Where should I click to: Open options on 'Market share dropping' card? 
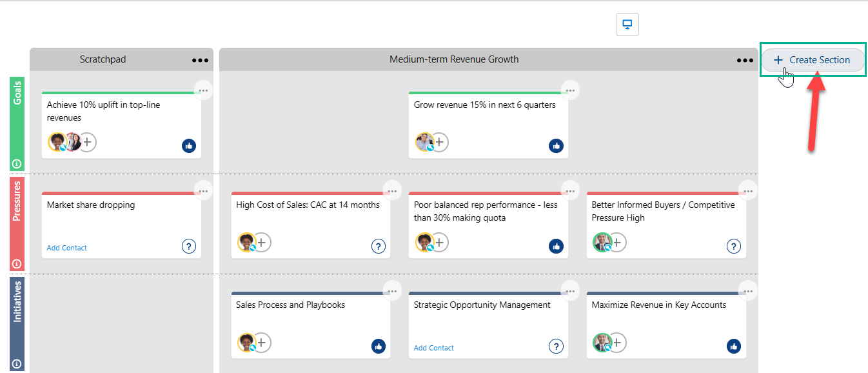click(x=203, y=191)
